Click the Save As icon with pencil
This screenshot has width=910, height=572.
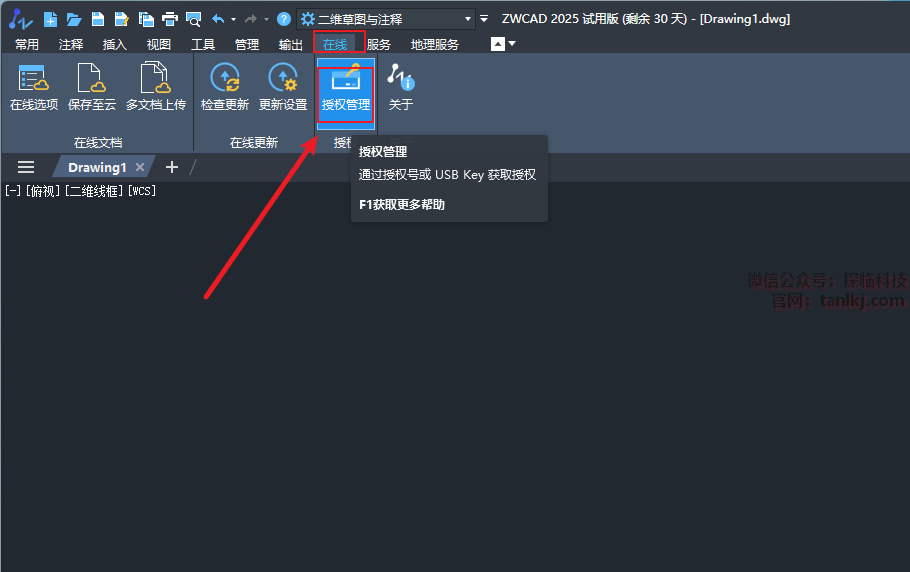121,19
